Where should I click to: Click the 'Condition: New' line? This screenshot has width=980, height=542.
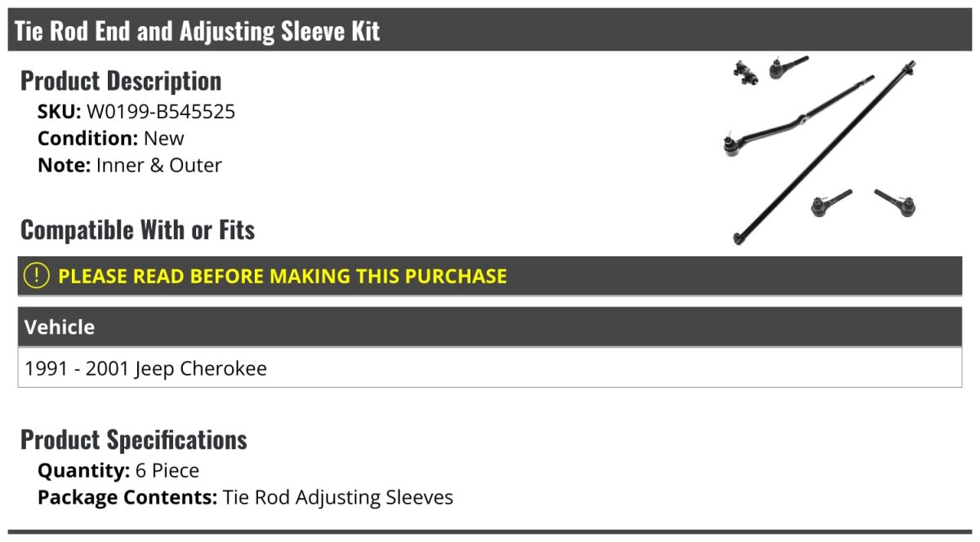(x=111, y=138)
